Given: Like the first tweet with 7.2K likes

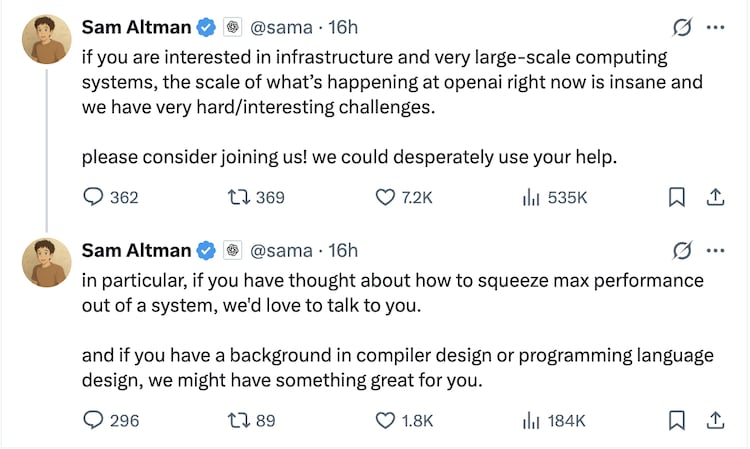Looking at the screenshot, I should pyautogui.click(x=386, y=198).
